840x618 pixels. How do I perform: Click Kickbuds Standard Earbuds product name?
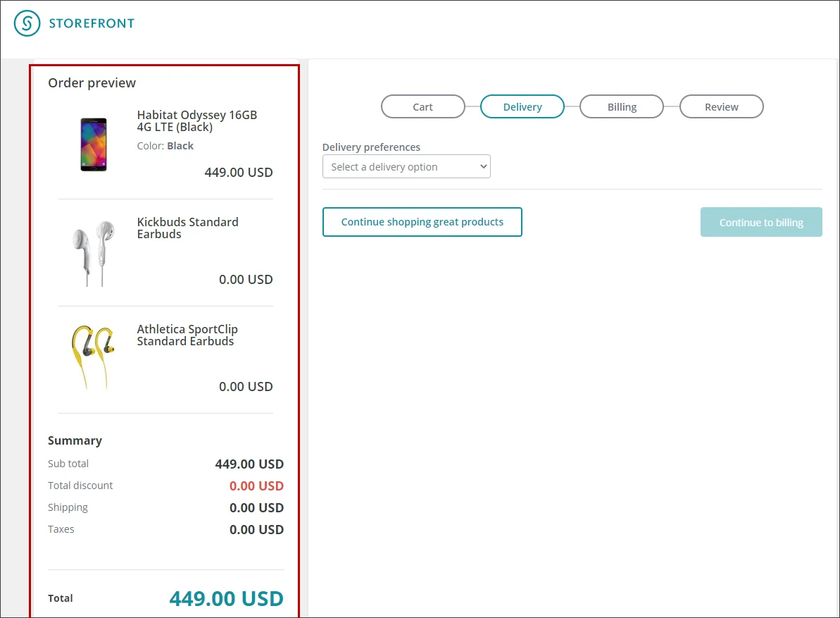[x=187, y=228]
